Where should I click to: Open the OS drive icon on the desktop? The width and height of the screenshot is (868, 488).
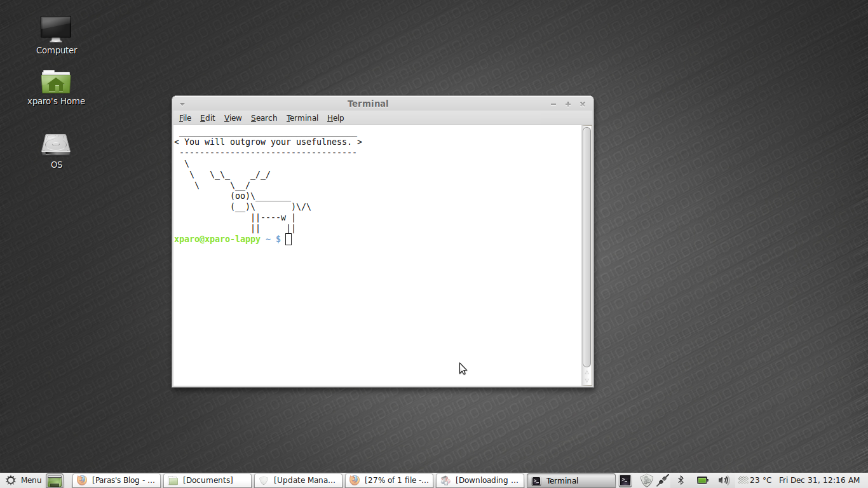pos(56,146)
